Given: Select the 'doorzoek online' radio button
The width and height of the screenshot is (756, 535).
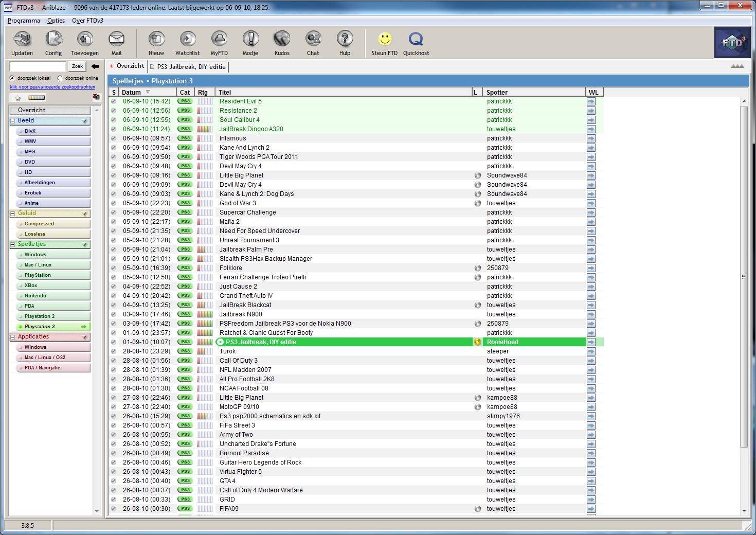Looking at the screenshot, I should point(61,78).
